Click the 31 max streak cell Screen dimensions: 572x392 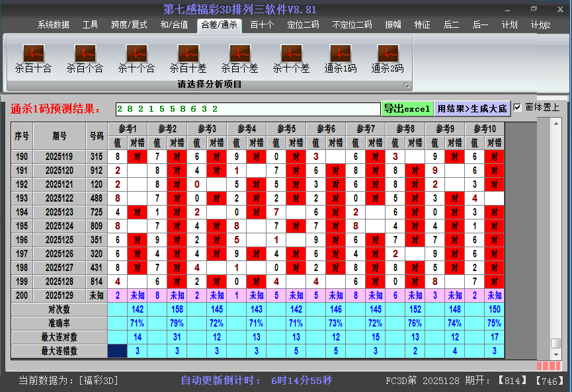177,337
